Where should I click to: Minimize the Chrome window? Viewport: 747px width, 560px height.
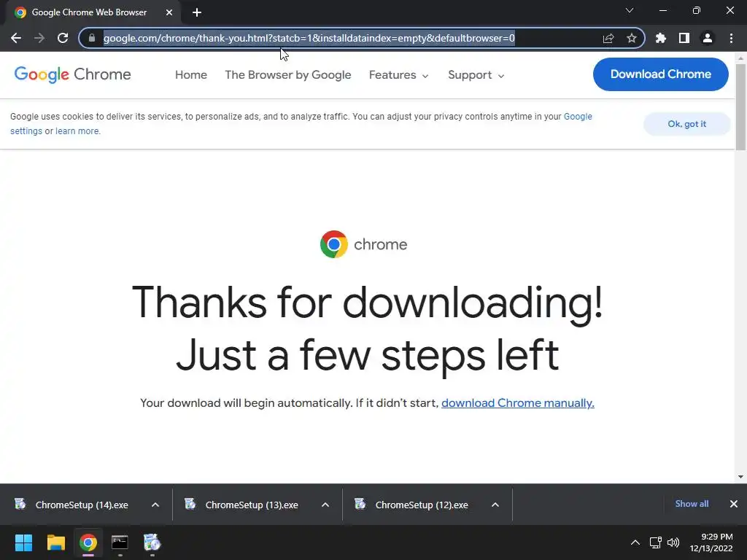tap(662, 10)
